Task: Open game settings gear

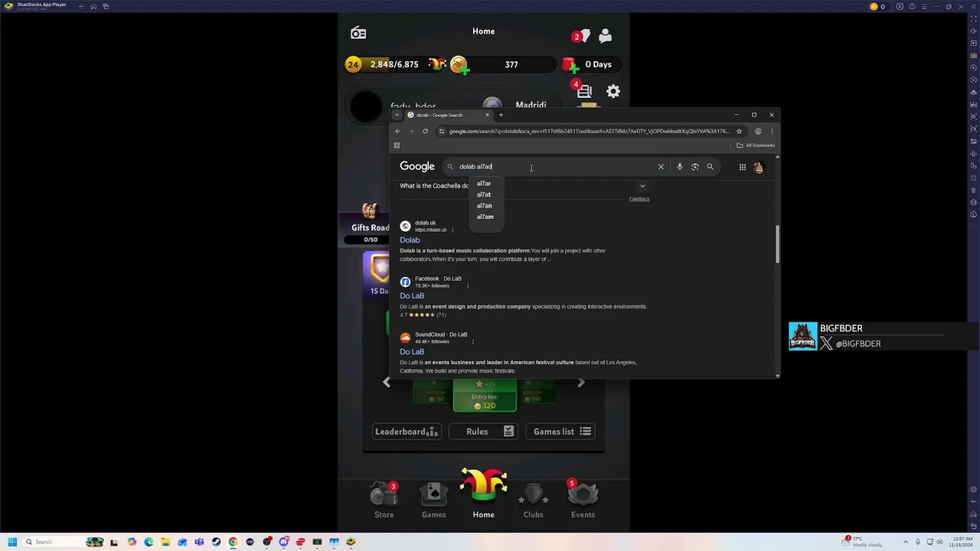Action: [x=613, y=91]
